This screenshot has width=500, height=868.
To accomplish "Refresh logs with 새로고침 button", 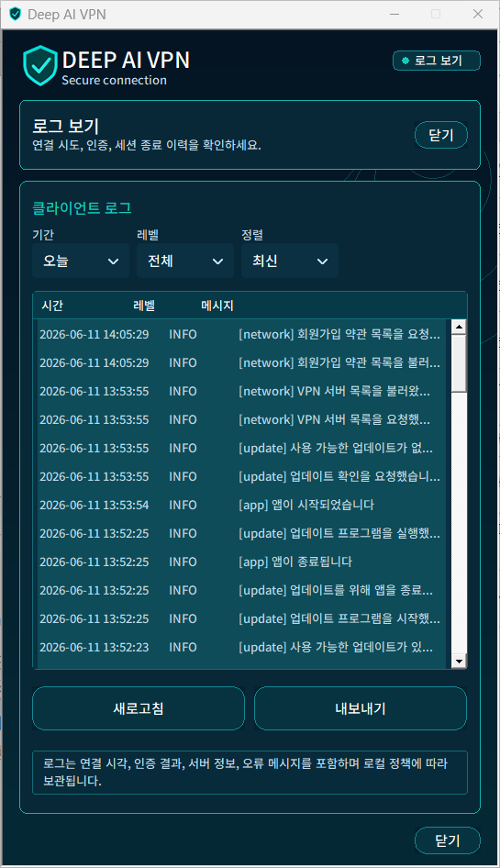I will pos(139,708).
